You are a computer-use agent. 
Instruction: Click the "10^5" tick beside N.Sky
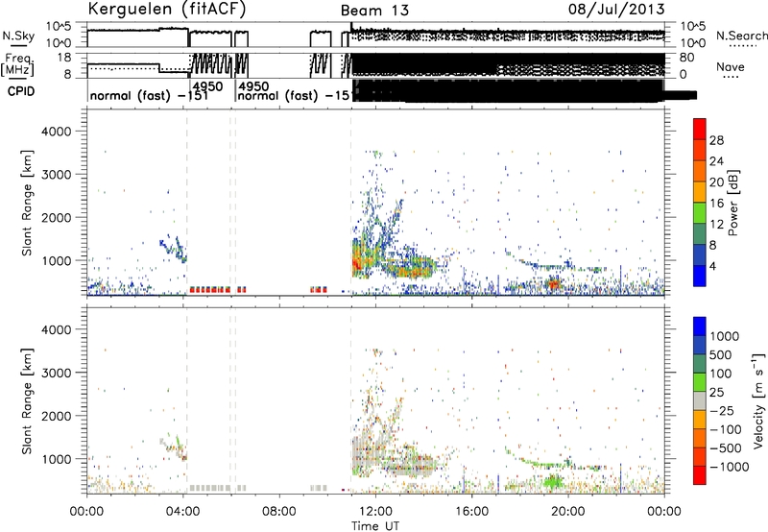tap(59, 27)
